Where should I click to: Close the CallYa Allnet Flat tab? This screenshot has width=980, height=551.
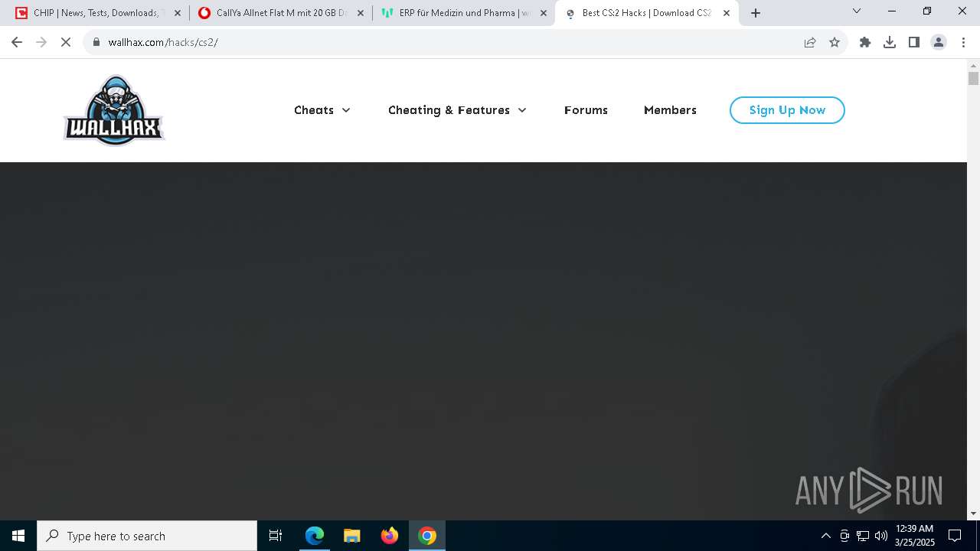(x=361, y=13)
